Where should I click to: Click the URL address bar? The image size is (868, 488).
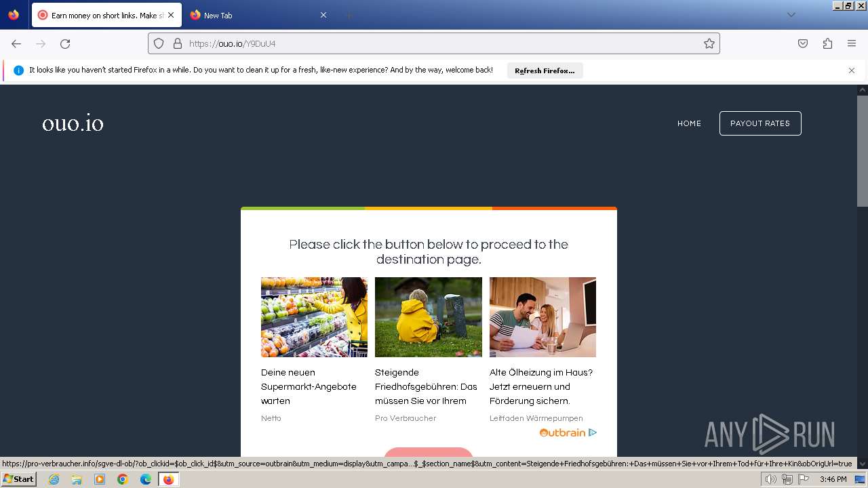(x=434, y=43)
